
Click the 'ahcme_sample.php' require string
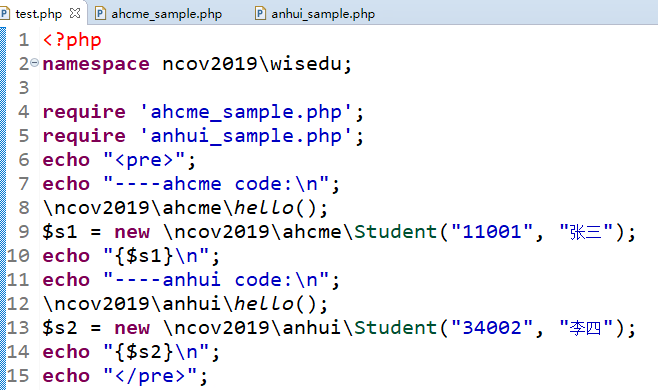tap(246, 112)
